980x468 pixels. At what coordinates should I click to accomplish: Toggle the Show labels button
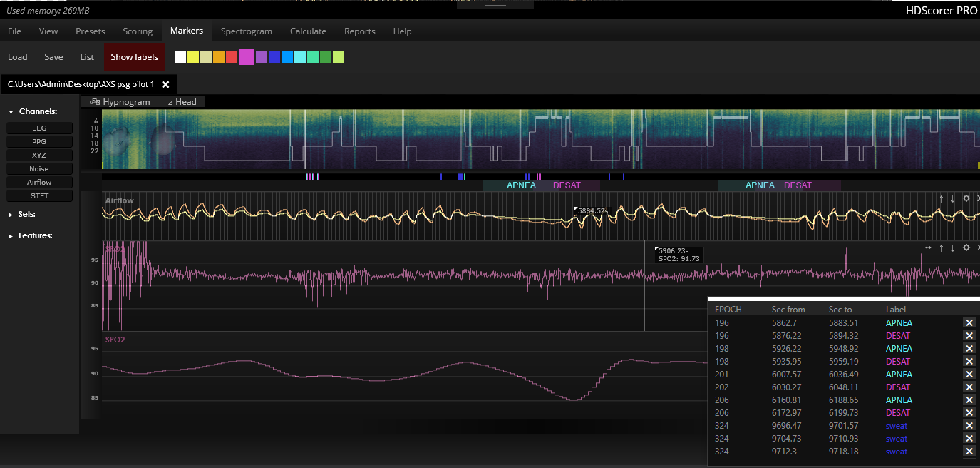tap(134, 57)
